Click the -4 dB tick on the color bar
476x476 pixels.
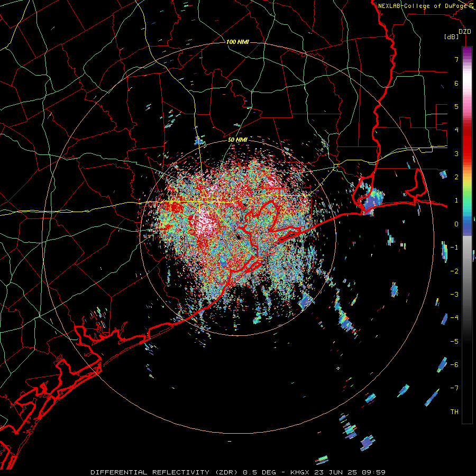coord(454,317)
